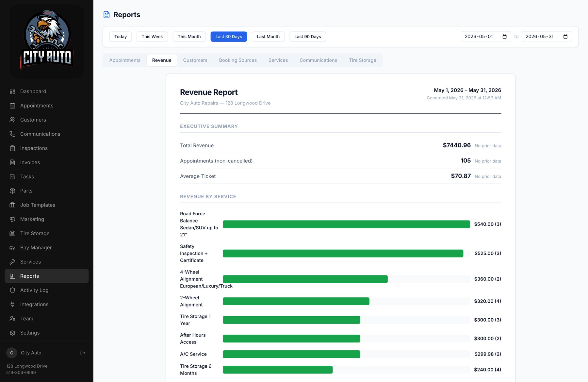The width and height of the screenshot is (588, 382).
Task: Click the Integrations plug icon
Action: (12, 305)
